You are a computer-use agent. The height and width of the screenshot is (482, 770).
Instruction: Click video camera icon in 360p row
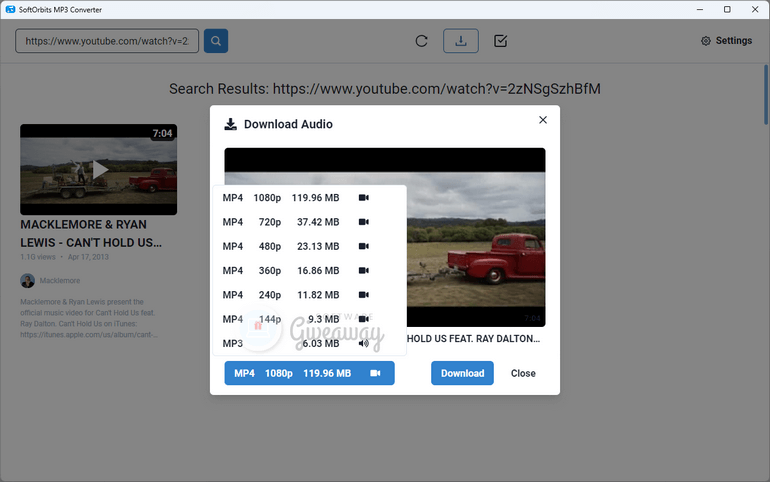point(363,270)
